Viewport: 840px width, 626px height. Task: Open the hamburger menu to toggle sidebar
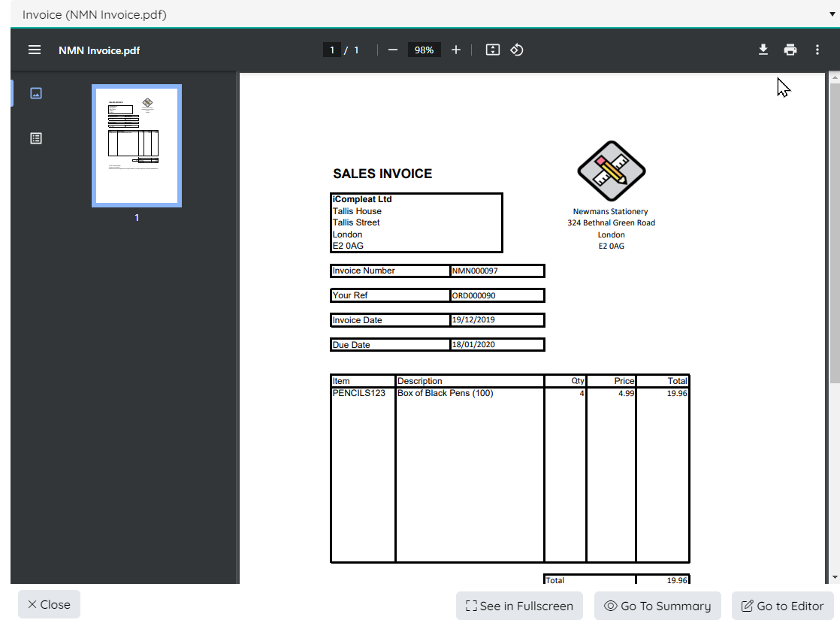(35, 50)
